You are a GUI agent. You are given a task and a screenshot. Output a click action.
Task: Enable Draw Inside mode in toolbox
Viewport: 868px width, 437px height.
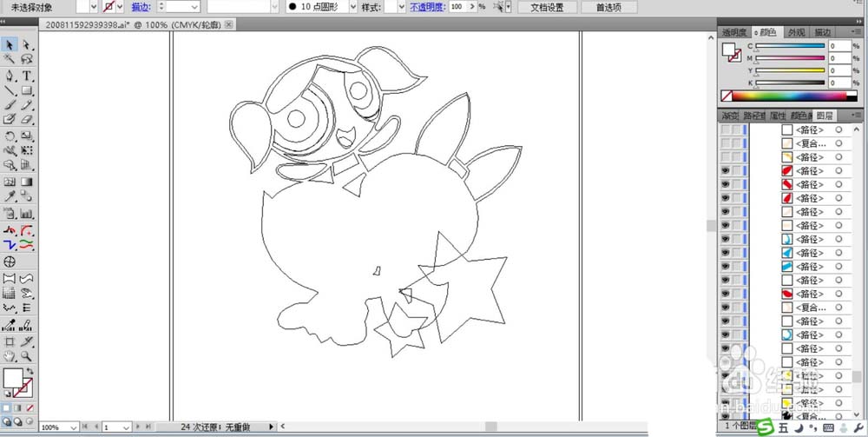pos(29,421)
